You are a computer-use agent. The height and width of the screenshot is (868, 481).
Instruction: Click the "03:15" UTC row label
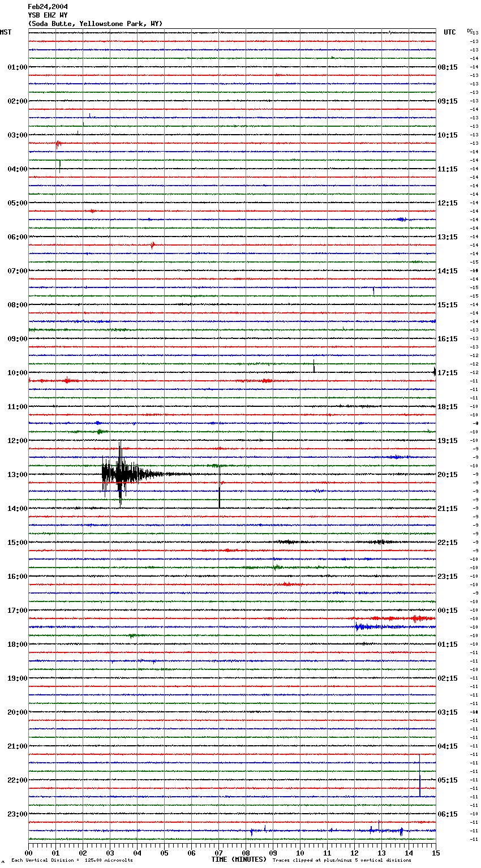pos(448,712)
